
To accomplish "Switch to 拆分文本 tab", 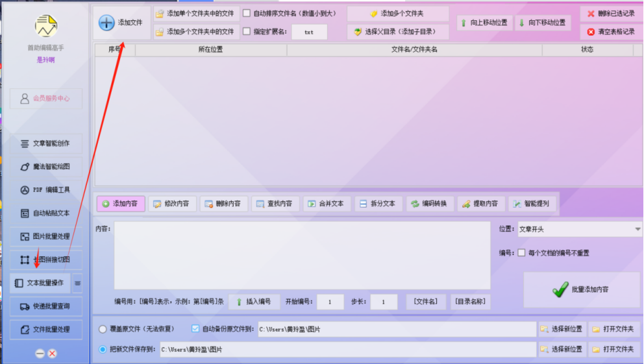I will tap(378, 204).
